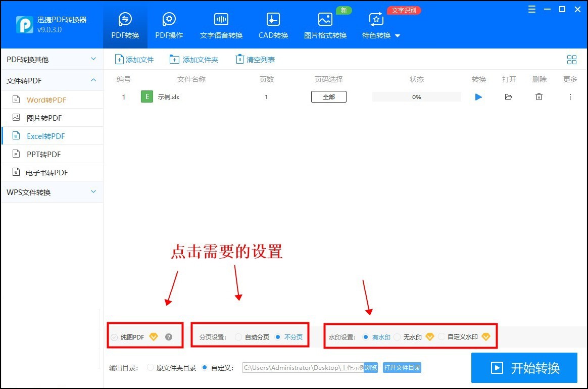
Task: Start converting 示例.xls with the play icon
Action: (478, 96)
